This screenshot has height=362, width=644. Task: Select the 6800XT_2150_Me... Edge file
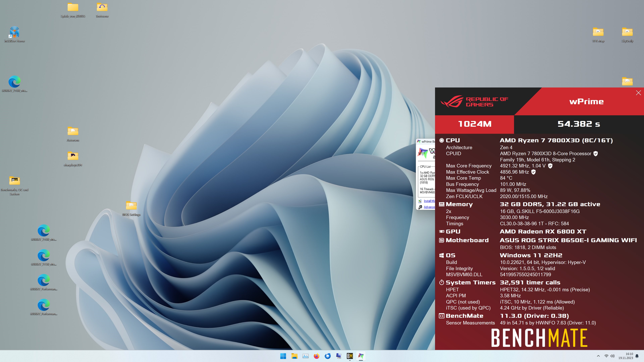pos(44,258)
